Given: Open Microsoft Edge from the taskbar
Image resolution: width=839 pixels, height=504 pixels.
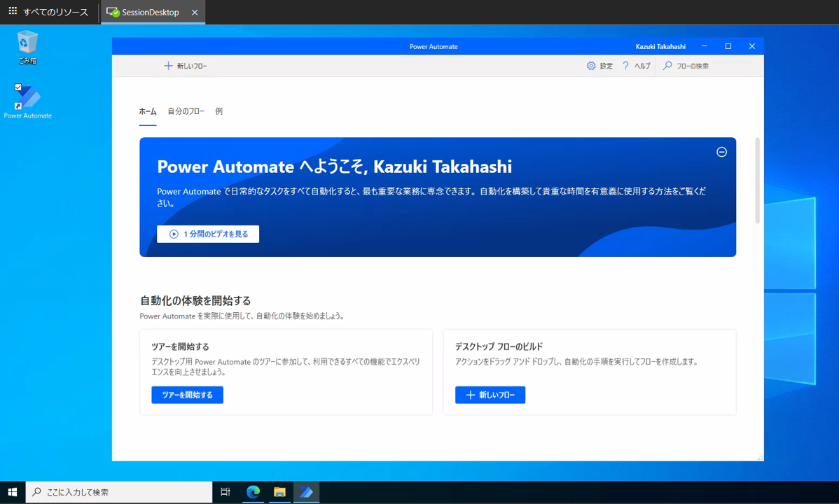Looking at the screenshot, I should [253, 492].
